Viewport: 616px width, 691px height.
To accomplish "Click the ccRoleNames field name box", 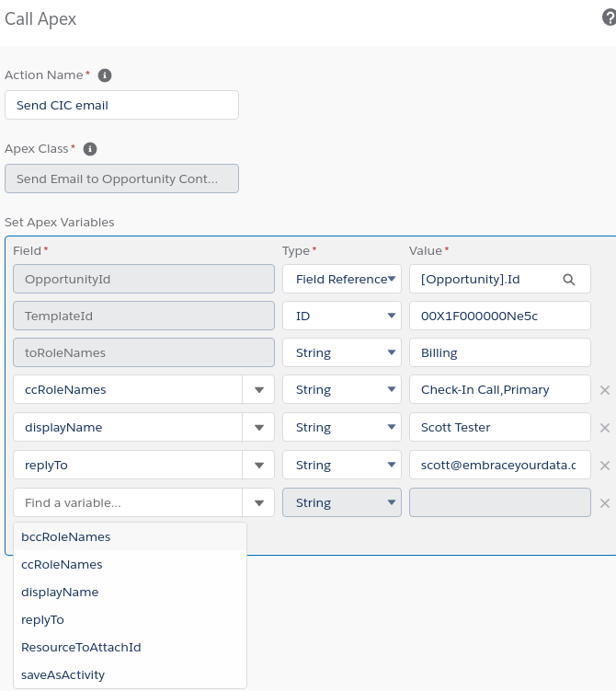I will click(x=128, y=389).
